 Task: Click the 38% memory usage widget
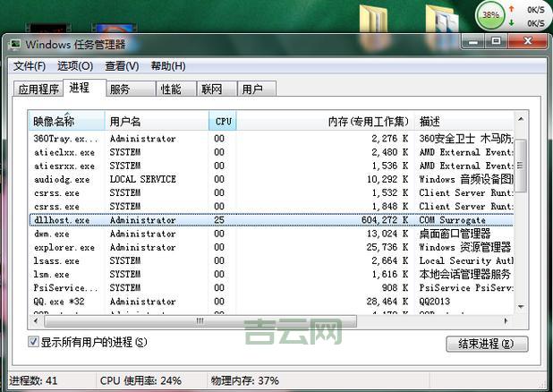(x=490, y=15)
